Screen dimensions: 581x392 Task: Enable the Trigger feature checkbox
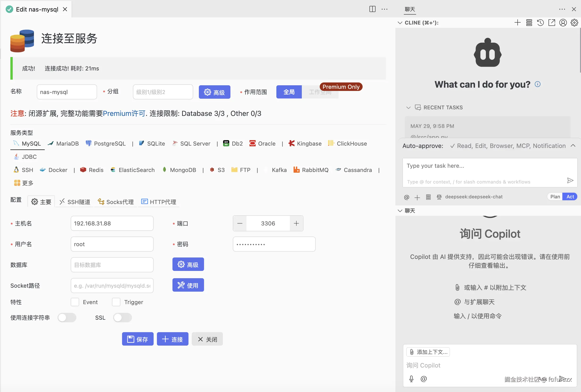[116, 302]
